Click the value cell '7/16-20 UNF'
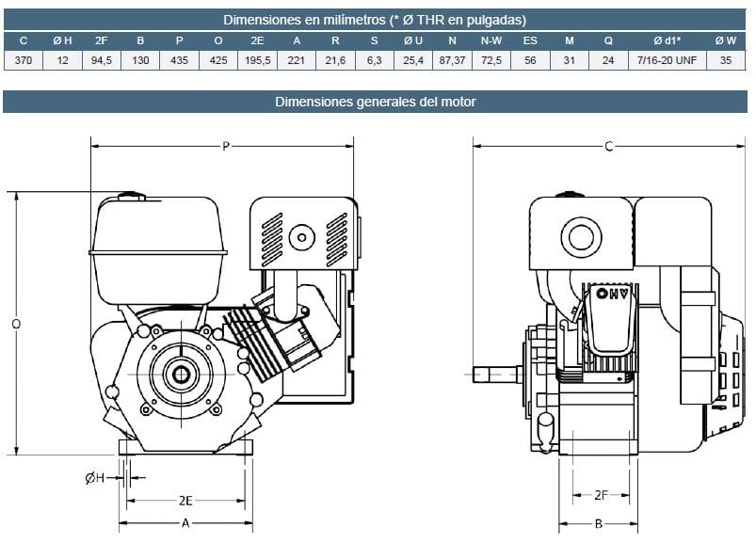Screen dimensions: 756x543 [x=668, y=61]
